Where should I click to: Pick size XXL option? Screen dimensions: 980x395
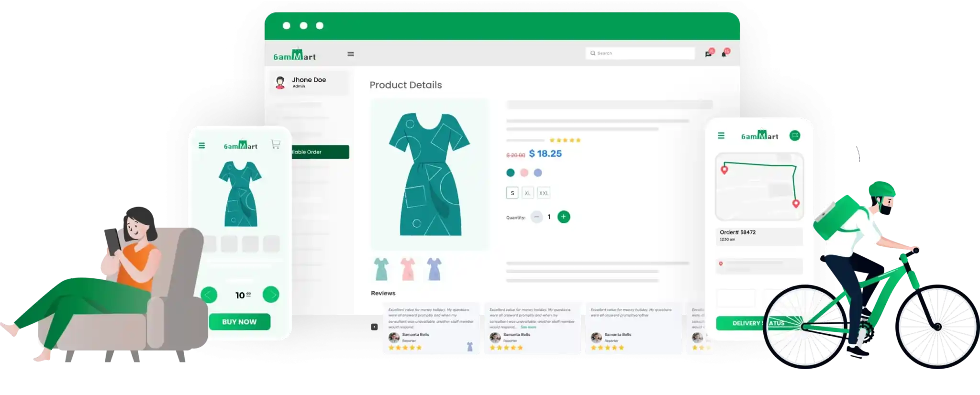point(544,193)
